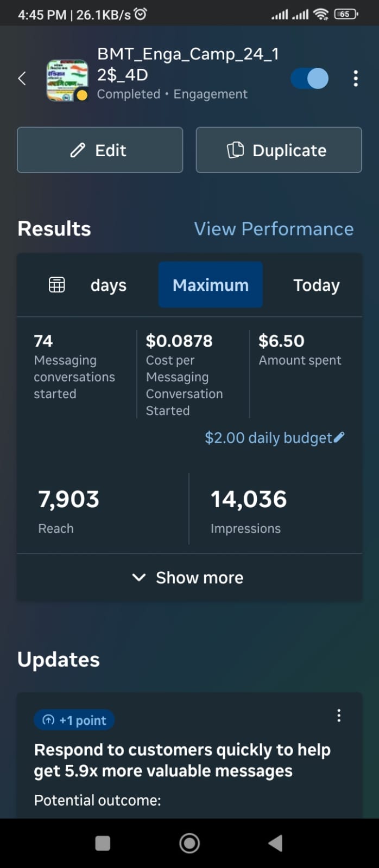Toggle the campaign on/off switch

[x=309, y=79]
